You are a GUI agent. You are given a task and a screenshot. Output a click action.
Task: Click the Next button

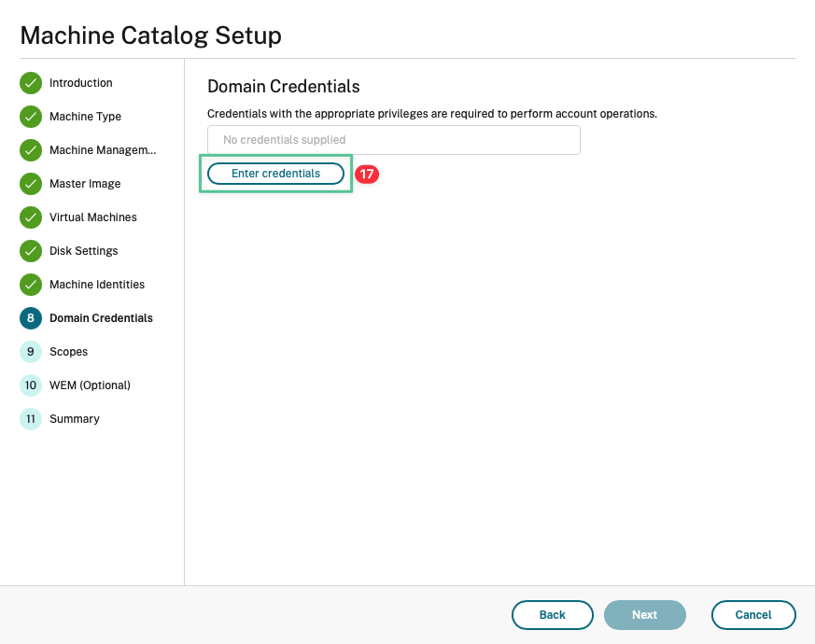coord(645,615)
